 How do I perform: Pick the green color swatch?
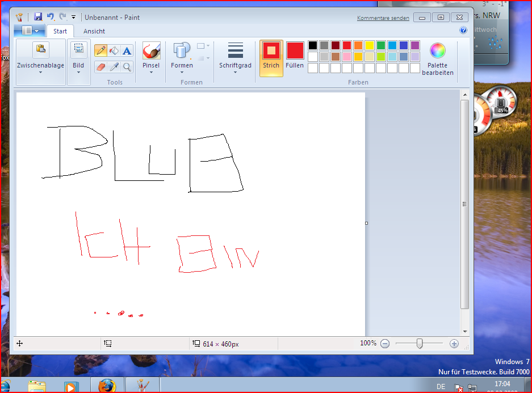[381, 45]
